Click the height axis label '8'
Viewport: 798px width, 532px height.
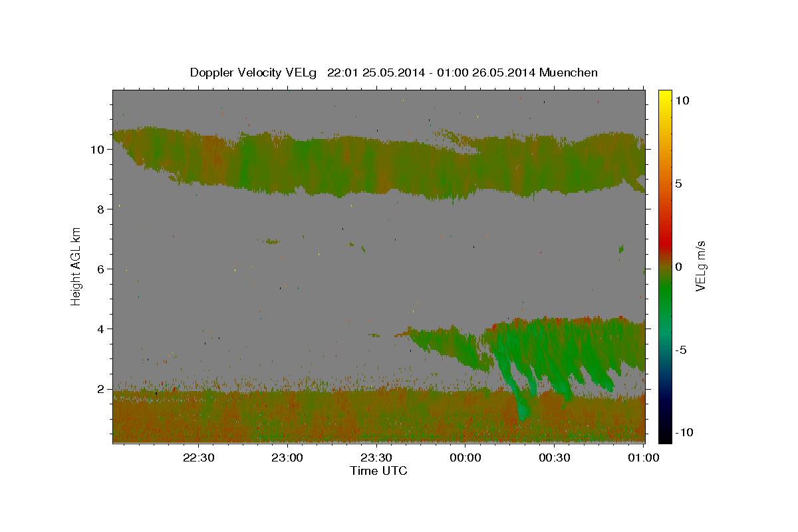pos(100,209)
